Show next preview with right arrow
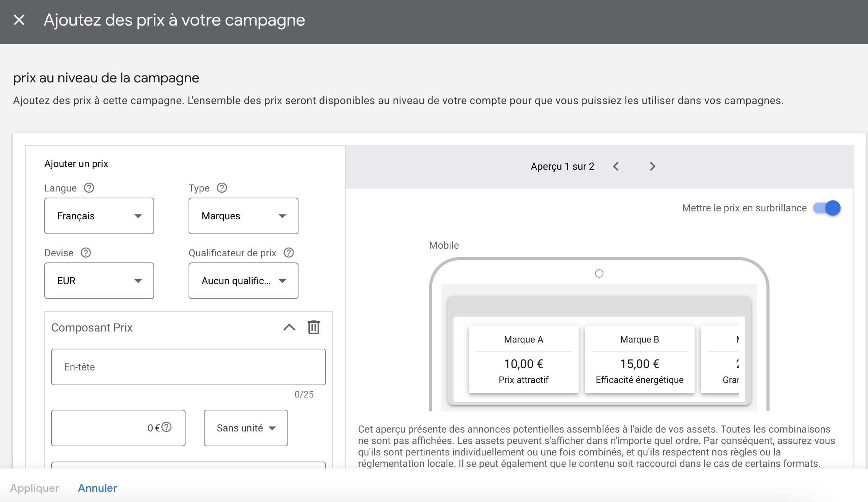Screen dimensions: 868x502 (652, 166)
